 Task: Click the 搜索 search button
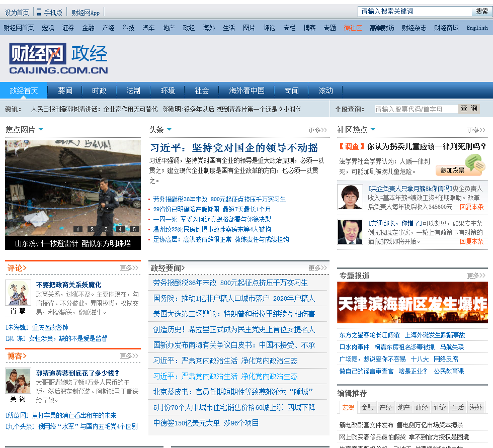pyautogui.click(x=481, y=12)
